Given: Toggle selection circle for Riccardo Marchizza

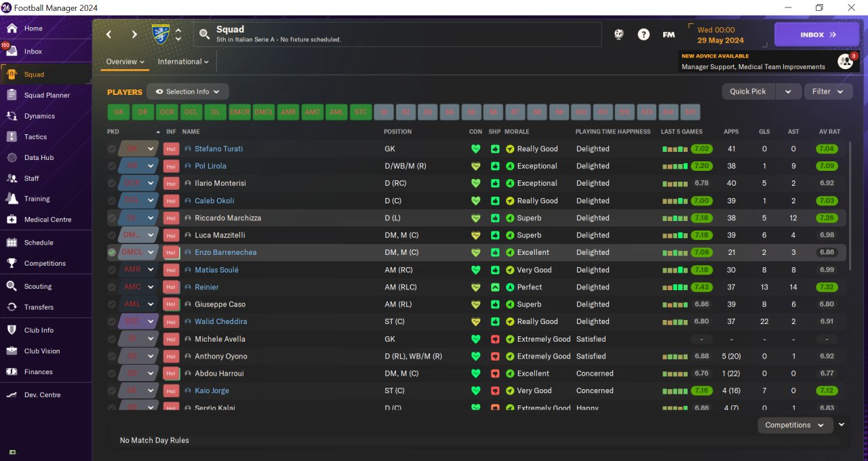Looking at the screenshot, I should pyautogui.click(x=112, y=218).
